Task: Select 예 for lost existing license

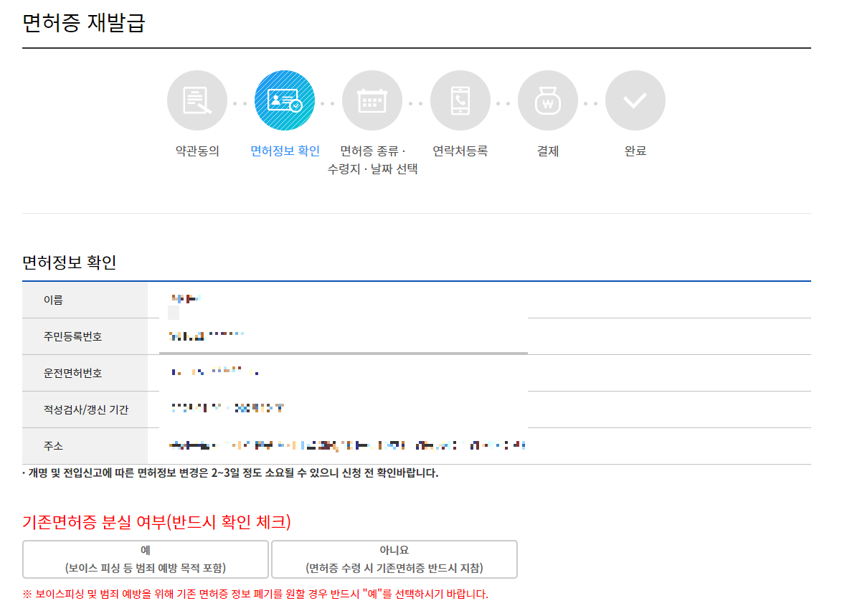Action: [x=144, y=559]
